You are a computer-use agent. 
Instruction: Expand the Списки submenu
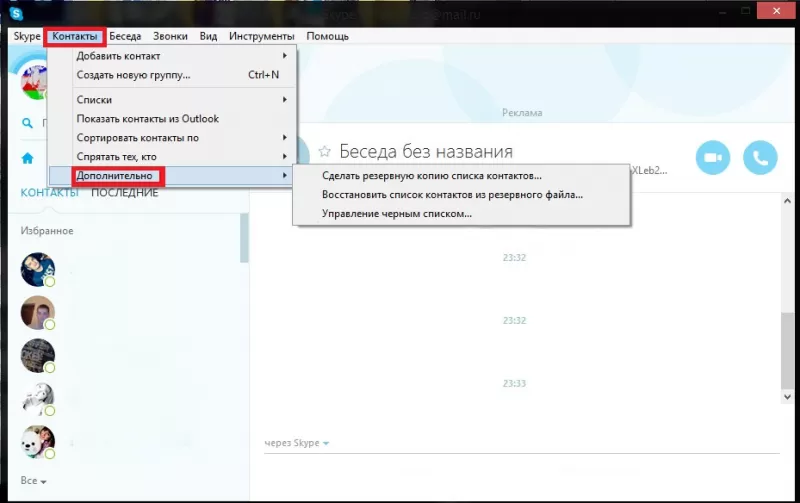172,99
